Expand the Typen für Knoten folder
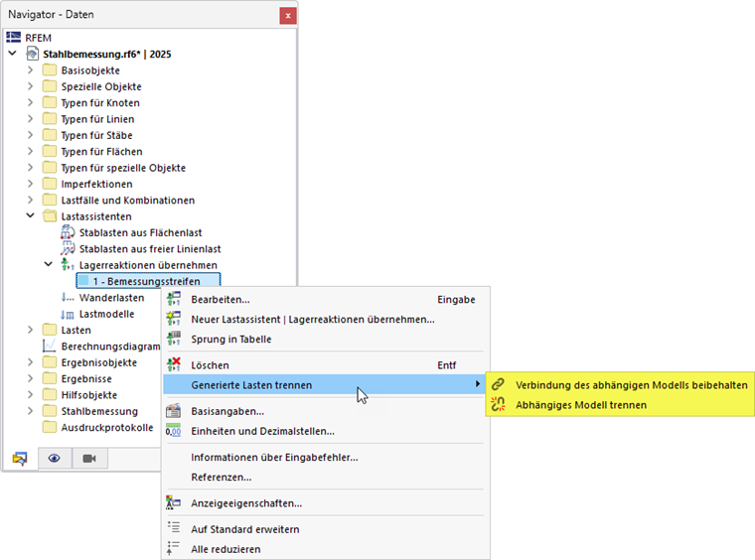 coord(31,102)
